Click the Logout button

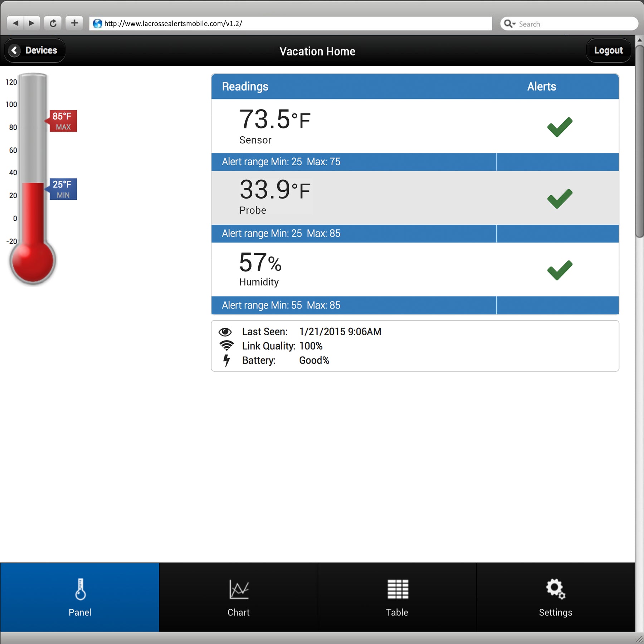(x=608, y=50)
